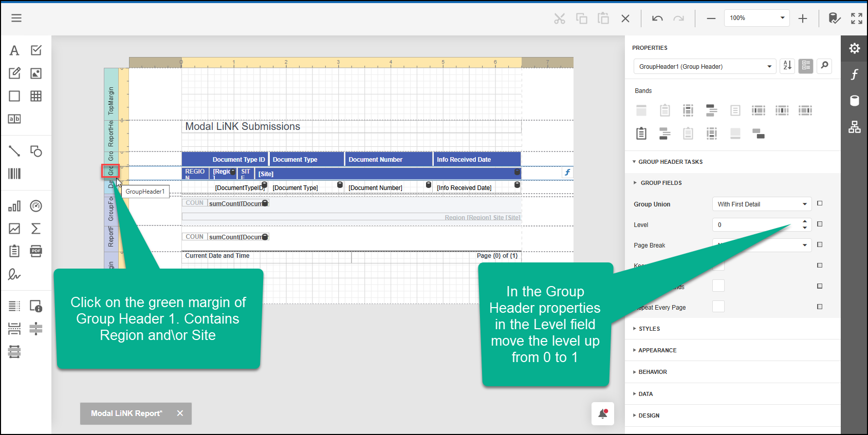Switch to the Modal LiNK Report tab
Viewport: 868px width, 435px height.
(126, 413)
